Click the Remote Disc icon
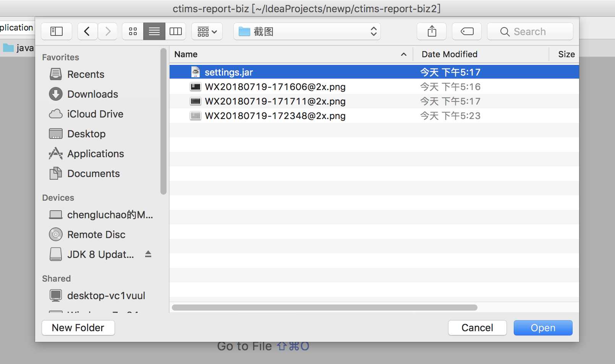Viewport: 615px width, 364px height. [x=56, y=234]
